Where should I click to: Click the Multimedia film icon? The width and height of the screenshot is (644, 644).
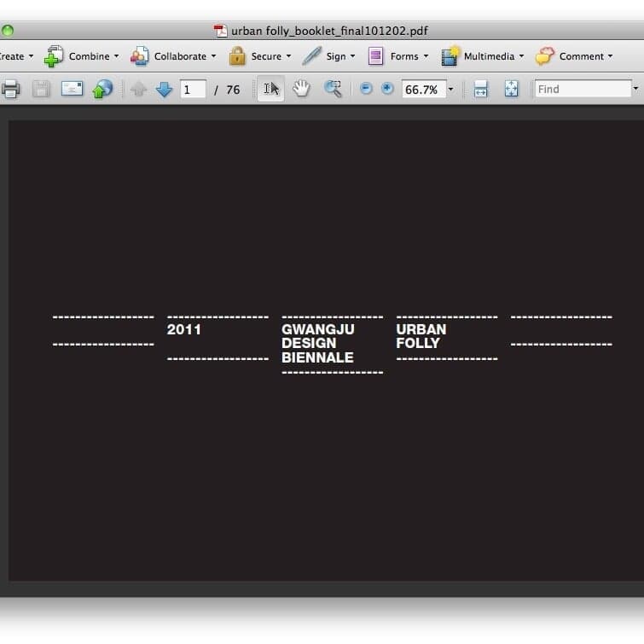(450, 56)
